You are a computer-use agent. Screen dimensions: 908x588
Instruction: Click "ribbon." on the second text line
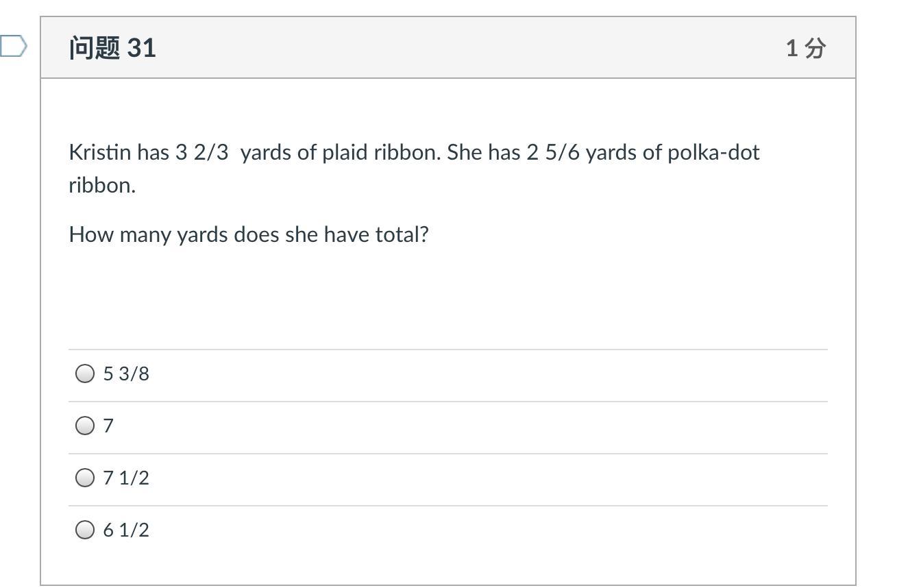tap(102, 185)
